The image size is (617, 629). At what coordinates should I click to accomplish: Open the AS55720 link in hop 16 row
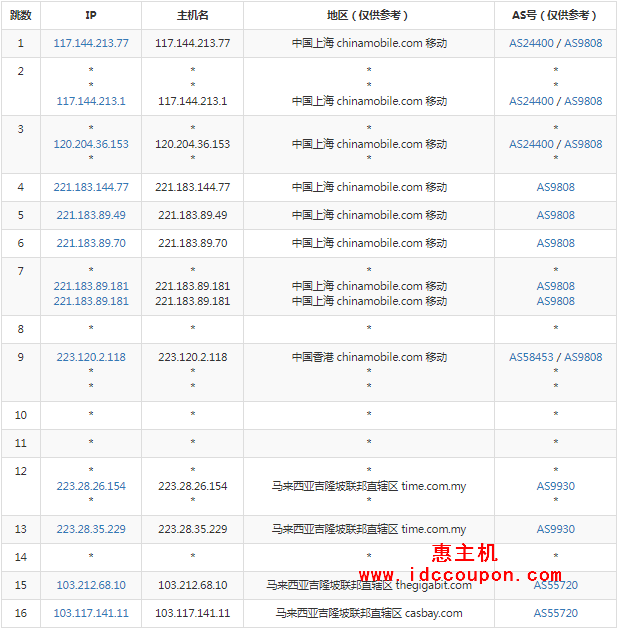coord(556,613)
